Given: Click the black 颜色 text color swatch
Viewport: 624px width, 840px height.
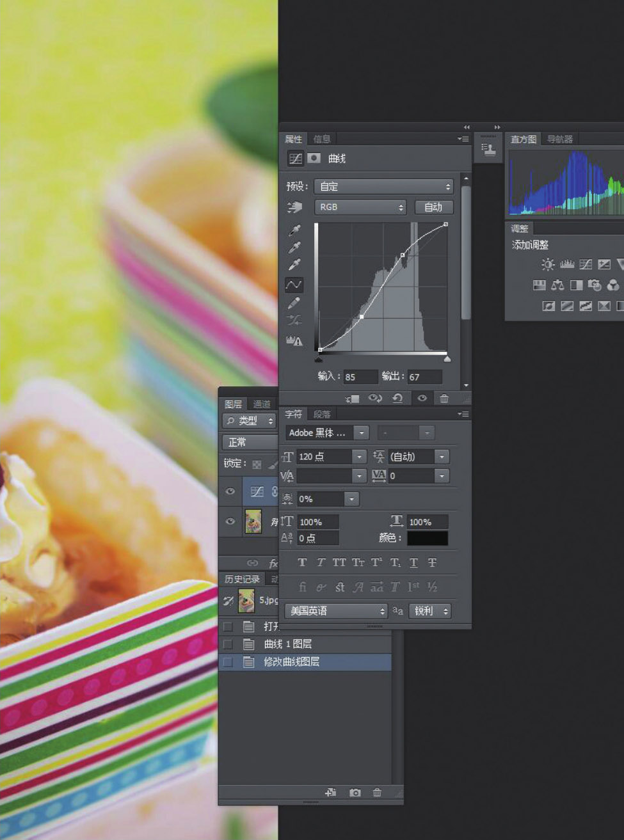Looking at the screenshot, I should [428, 538].
